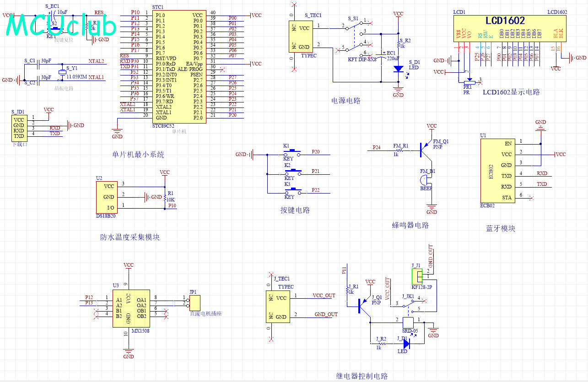Select the STC89C52 microcontroller chip body
This screenshot has height=382, width=588.
178,67
